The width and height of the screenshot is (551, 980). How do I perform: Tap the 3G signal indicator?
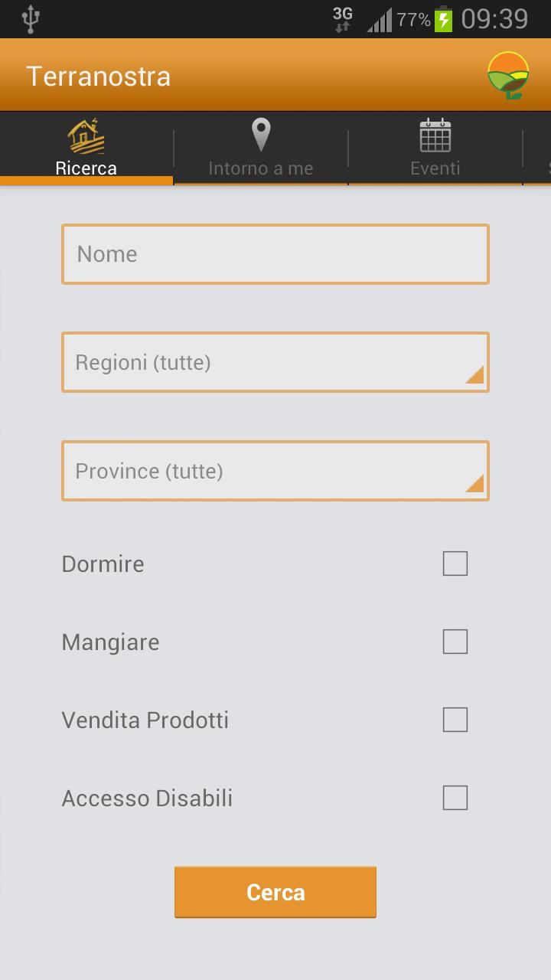click(x=343, y=19)
